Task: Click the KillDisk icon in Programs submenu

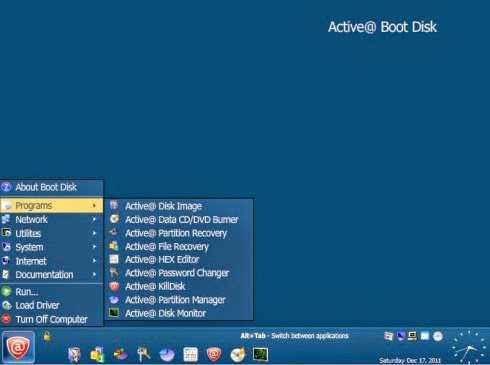Action: coord(114,286)
